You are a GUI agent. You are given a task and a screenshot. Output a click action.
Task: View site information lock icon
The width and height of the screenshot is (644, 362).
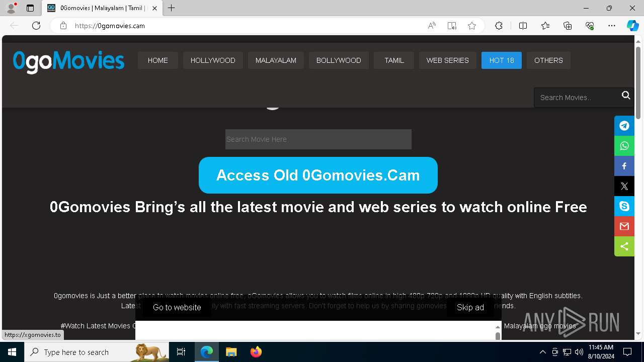point(63,26)
